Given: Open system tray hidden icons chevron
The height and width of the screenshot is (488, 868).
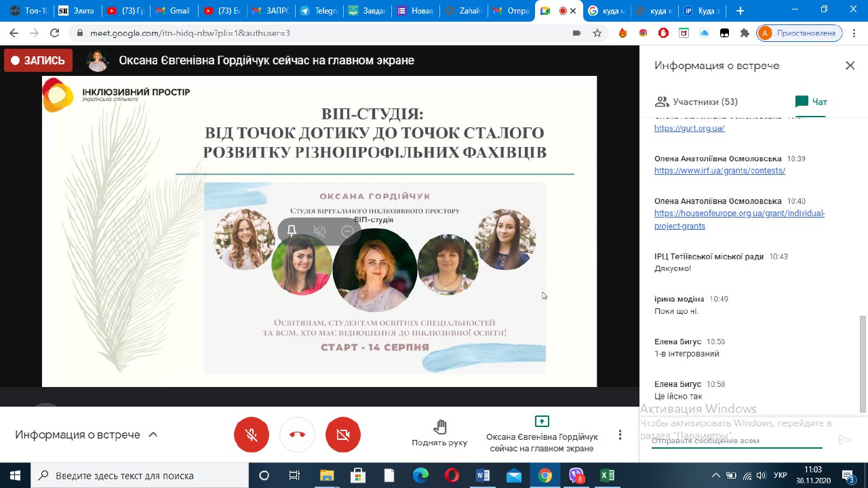Looking at the screenshot, I should coord(716,475).
